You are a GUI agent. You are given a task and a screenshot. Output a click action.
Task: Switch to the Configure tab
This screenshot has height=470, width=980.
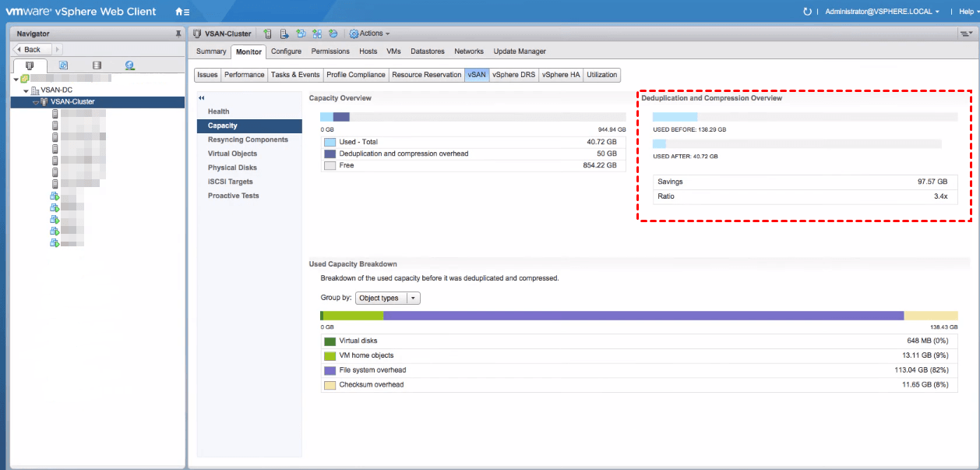point(286,51)
